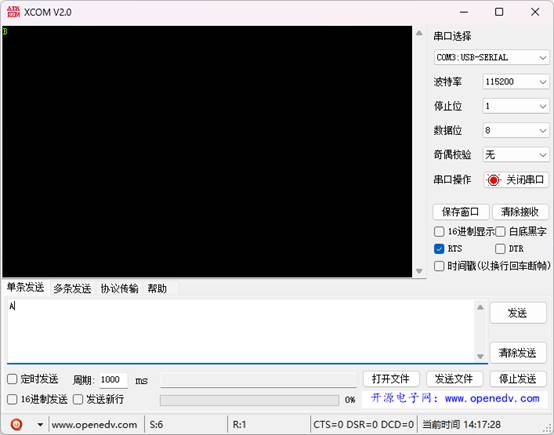Enable the DTR checkbox
This screenshot has width=554, height=435.
500,249
